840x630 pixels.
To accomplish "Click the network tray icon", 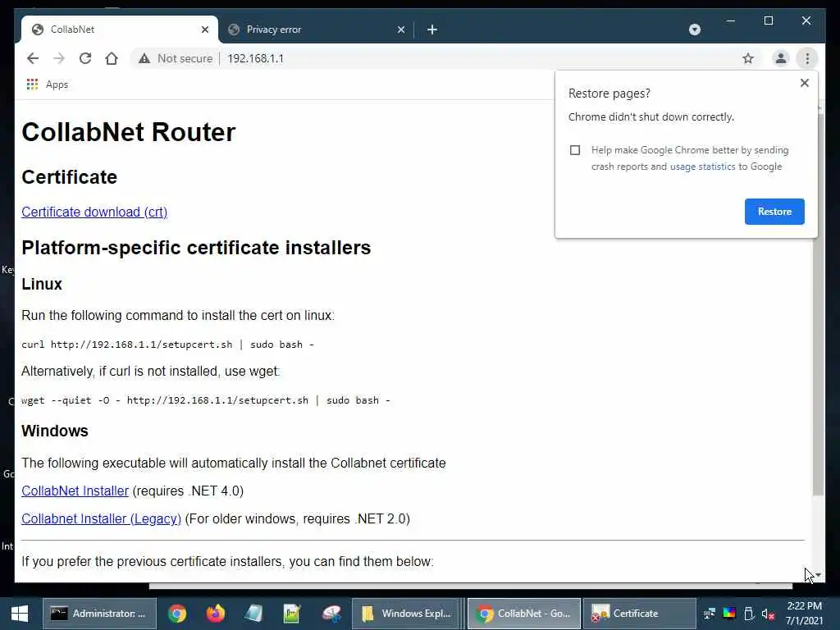I will point(710,614).
